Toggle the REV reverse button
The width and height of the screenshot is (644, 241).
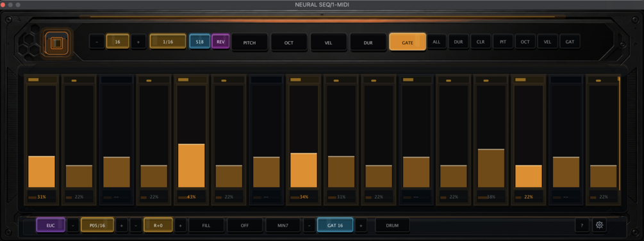click(220, 42)
